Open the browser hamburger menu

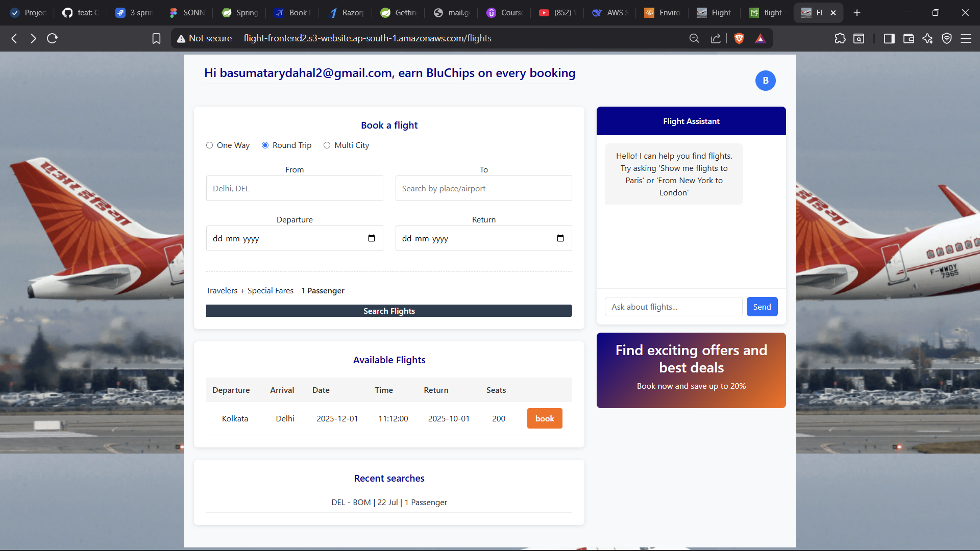pos(966,38)
